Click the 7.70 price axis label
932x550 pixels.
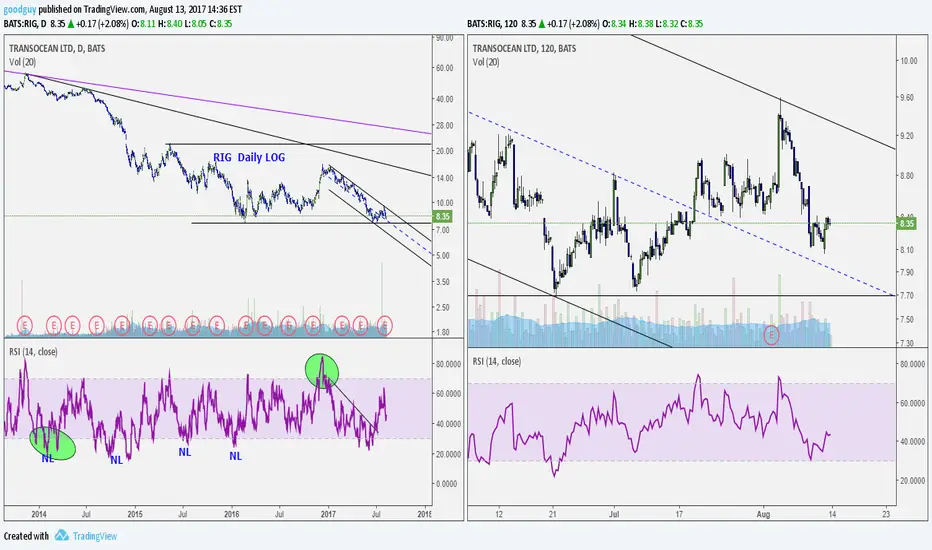tap(907, 295)
